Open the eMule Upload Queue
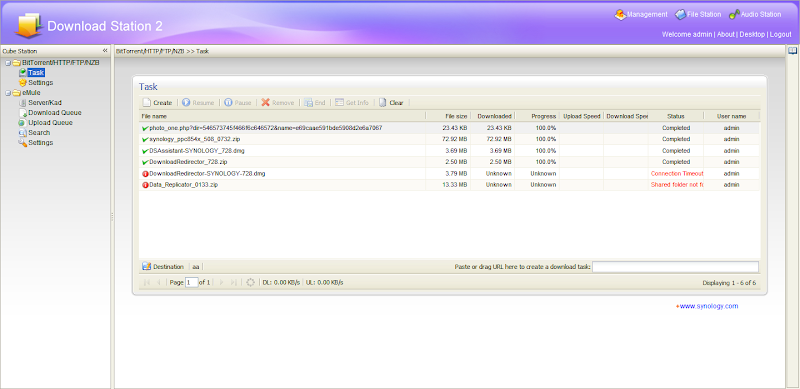800x389 pixels. (x=50, y=123)
